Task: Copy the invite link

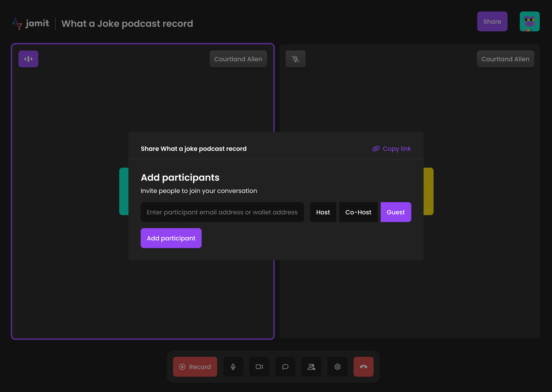Action: [391, 149]
